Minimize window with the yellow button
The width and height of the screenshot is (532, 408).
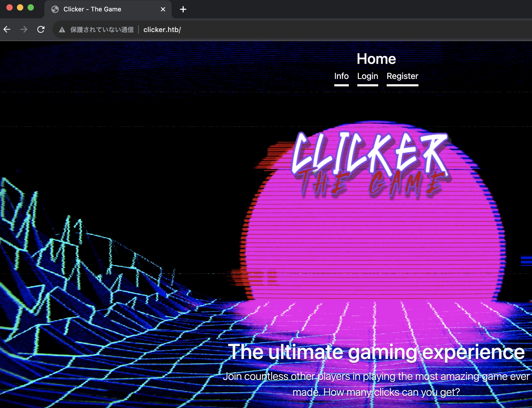coord(20,8)
